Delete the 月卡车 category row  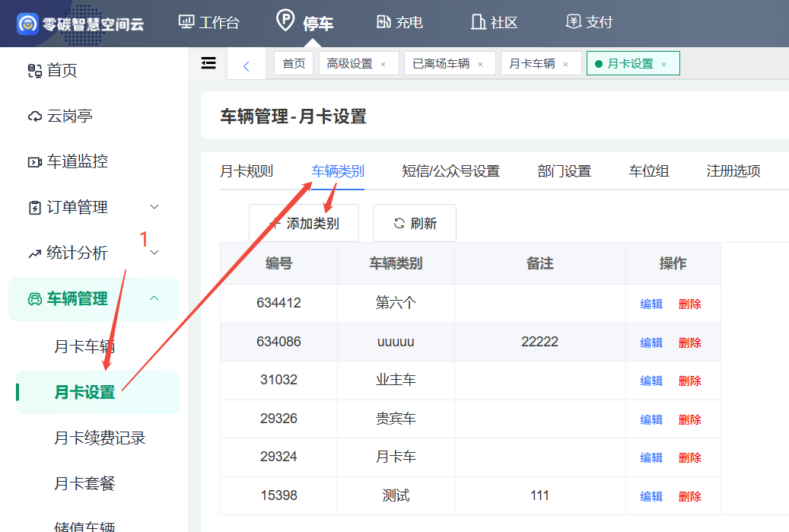tap(690, 458)
